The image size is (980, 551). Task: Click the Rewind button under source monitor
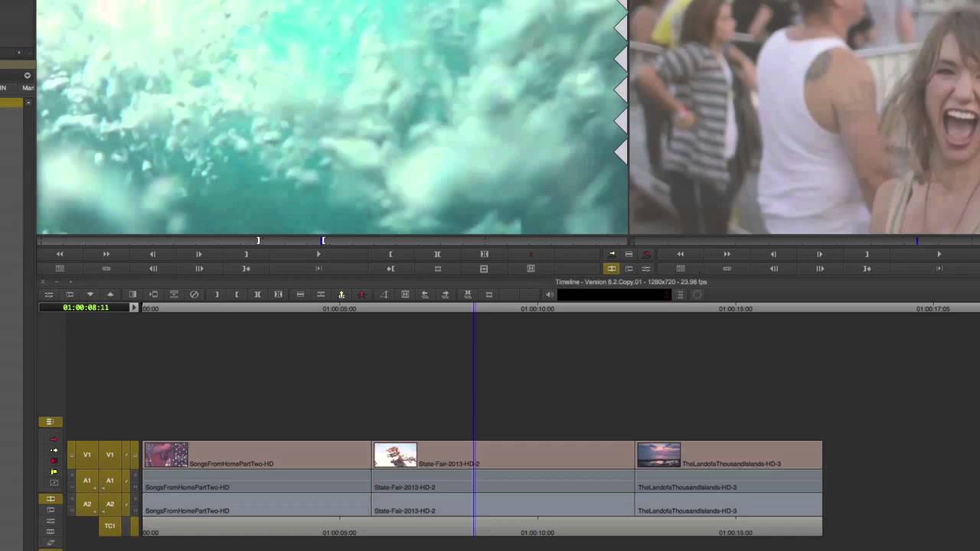(x=60, y=254)
